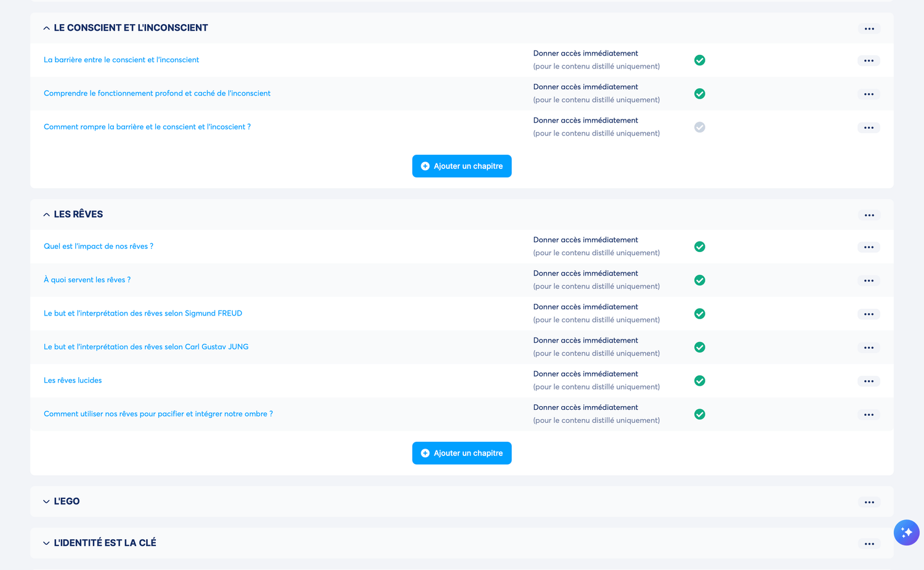Open the L'EGO section options menu
The image size is (924, 570).
coord(869,502)
